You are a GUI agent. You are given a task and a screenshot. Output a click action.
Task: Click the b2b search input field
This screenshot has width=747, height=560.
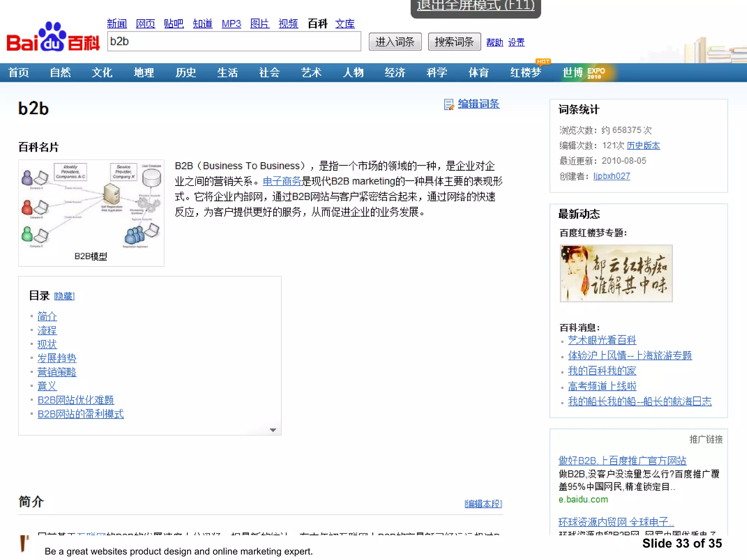click(234, 42)
